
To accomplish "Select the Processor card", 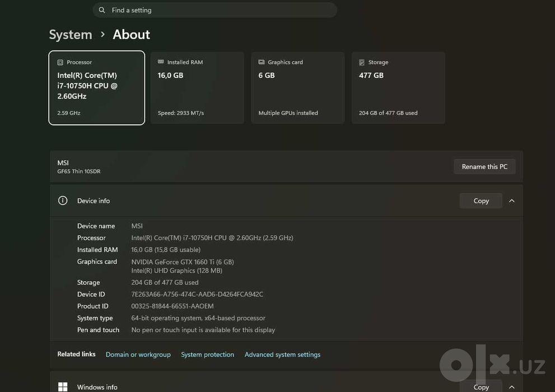I will (x=97, y=88).
